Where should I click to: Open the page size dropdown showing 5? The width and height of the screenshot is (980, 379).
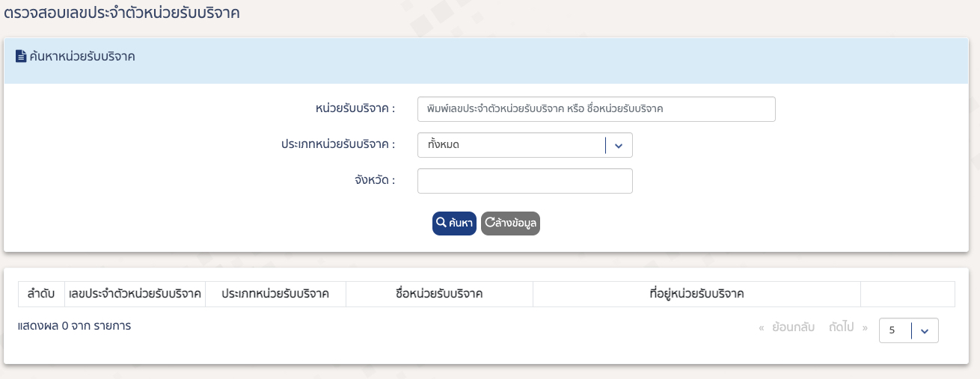pyautogui.click(x=909, y=330)
